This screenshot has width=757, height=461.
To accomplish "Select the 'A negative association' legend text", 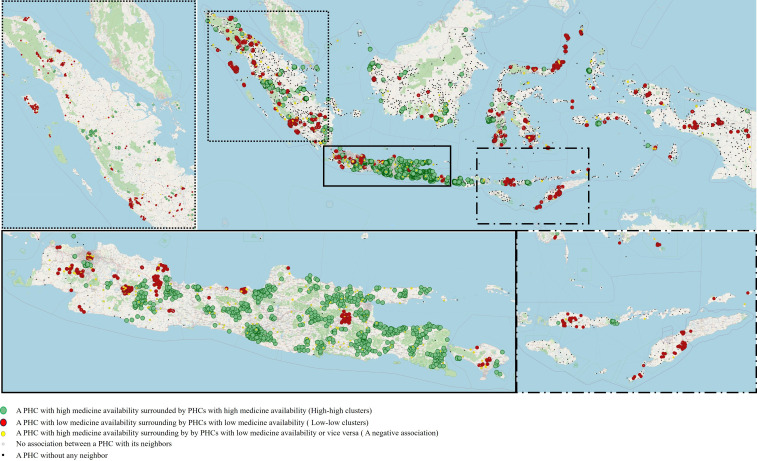I will pyautogui.click(x=227, y=433).
